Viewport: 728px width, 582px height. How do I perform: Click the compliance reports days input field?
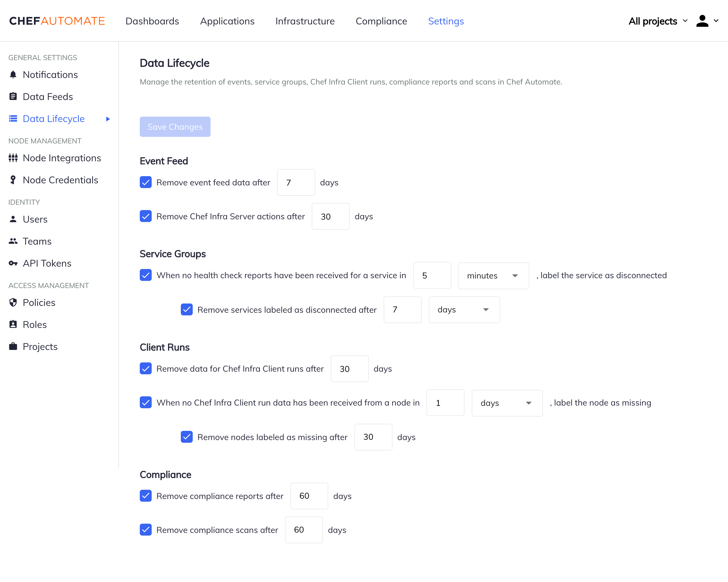[x=309, y=496]
